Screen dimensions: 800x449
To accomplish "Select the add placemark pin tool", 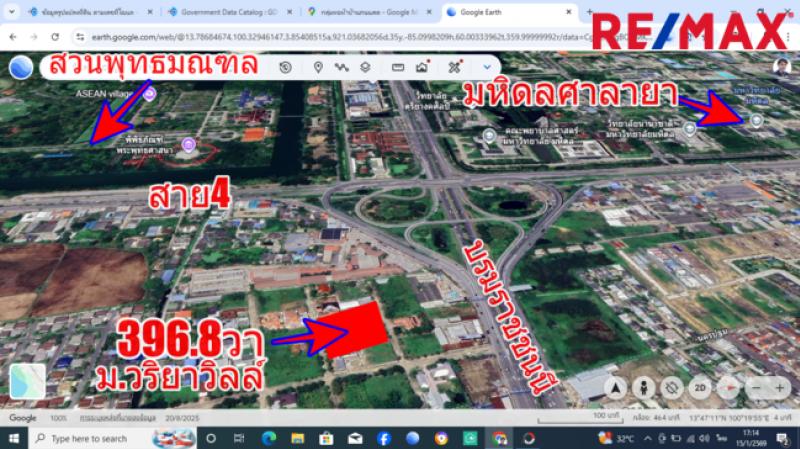I will point(318,67).
